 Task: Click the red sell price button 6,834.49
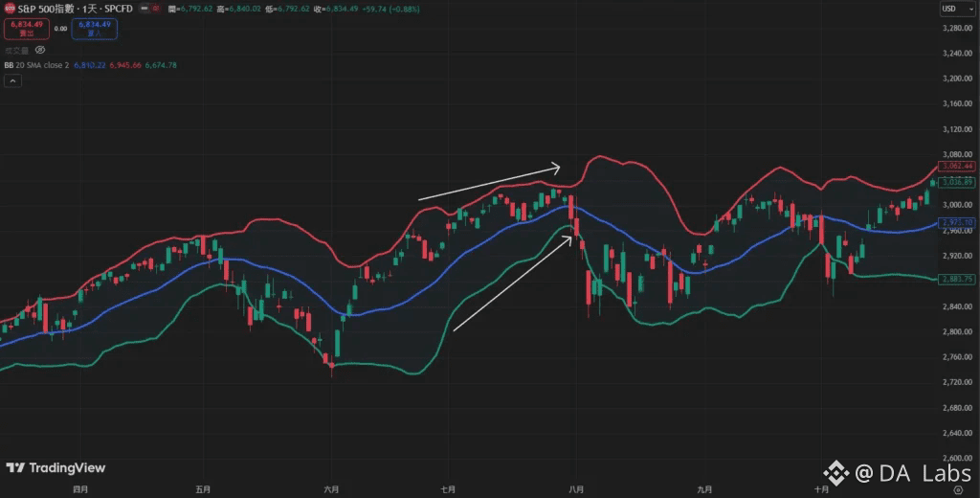pos(26,29)
